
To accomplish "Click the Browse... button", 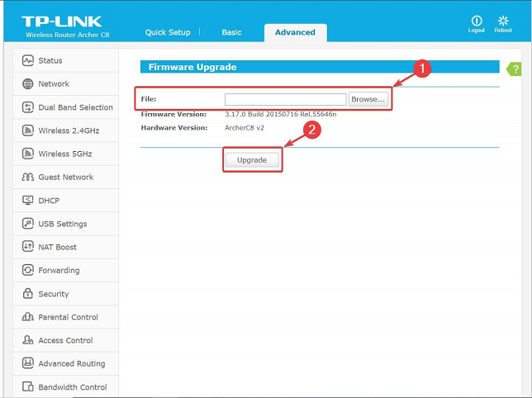I will (x=368, y=99).
